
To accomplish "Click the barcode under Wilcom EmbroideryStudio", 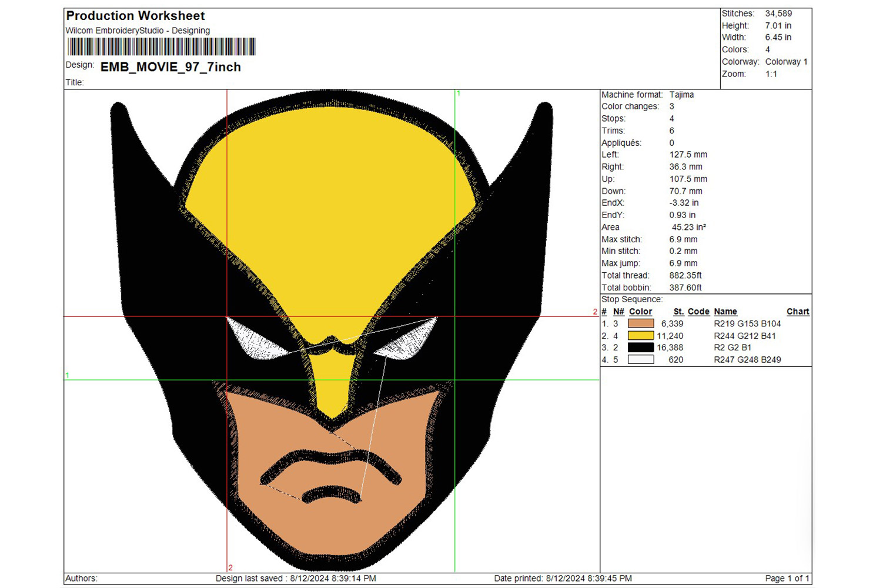I will click(x=162, y=46).
